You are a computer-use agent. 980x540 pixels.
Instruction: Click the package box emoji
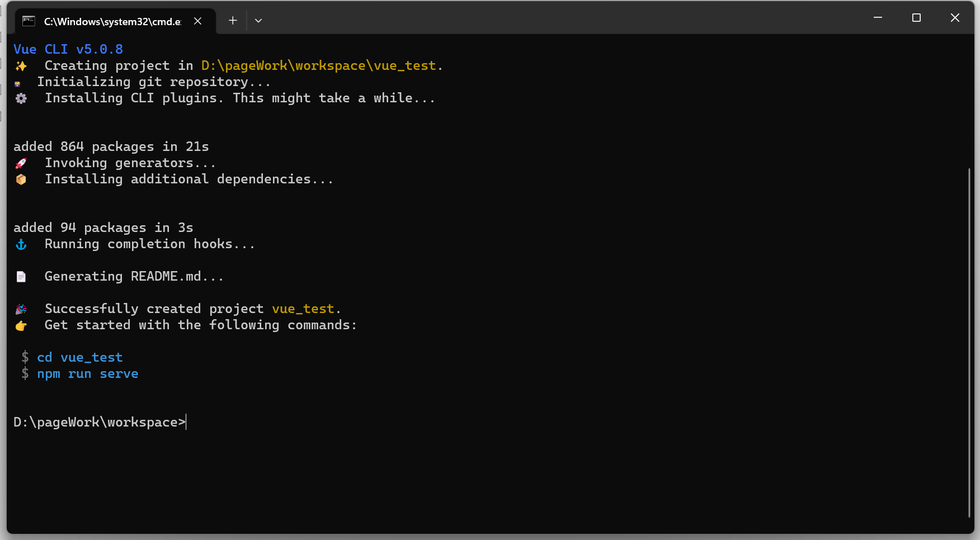(21, 179)
